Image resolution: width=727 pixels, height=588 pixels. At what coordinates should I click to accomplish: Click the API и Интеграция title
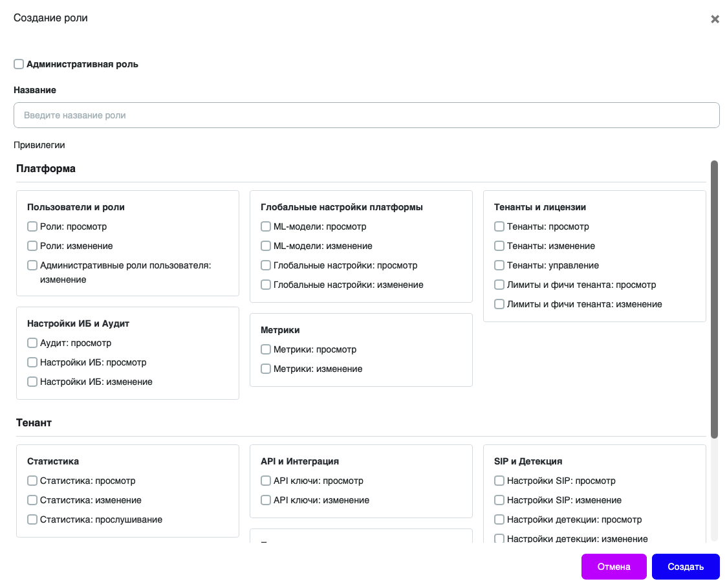[299, 461]
